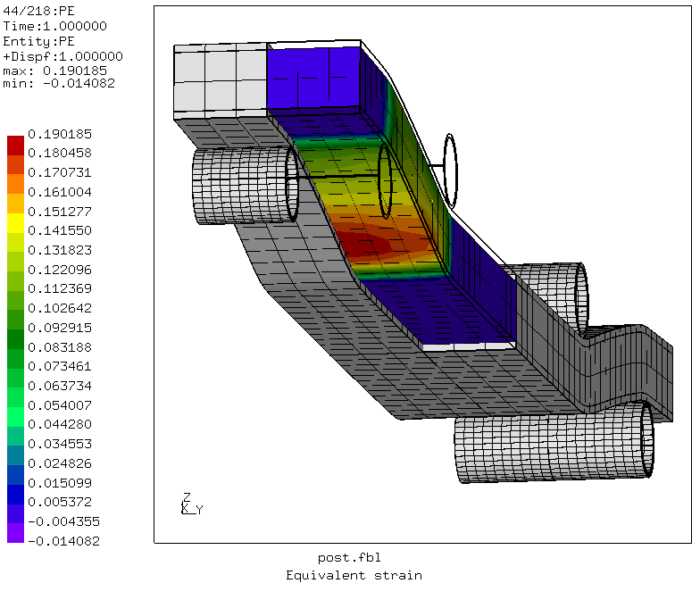Click the 0.034553 legend value
The height and width of the screenshot is (600, 700).
60,444
